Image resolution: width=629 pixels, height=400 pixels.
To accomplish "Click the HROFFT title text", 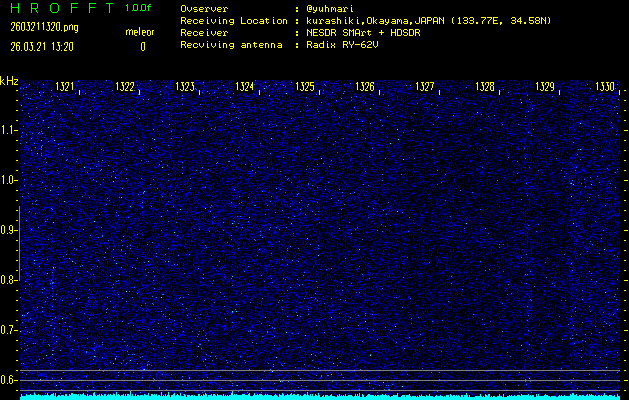I will (55, 8).
